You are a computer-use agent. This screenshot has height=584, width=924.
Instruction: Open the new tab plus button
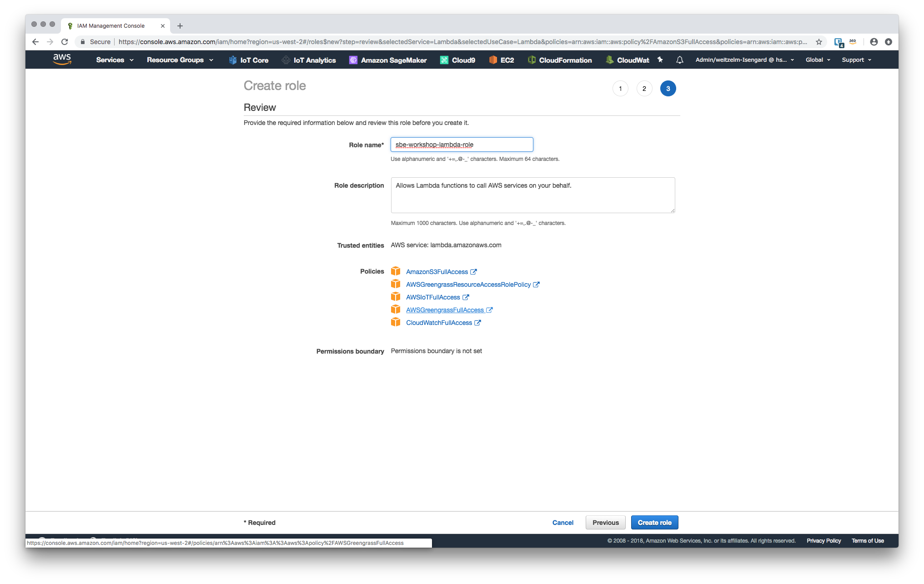pos(180,26)
